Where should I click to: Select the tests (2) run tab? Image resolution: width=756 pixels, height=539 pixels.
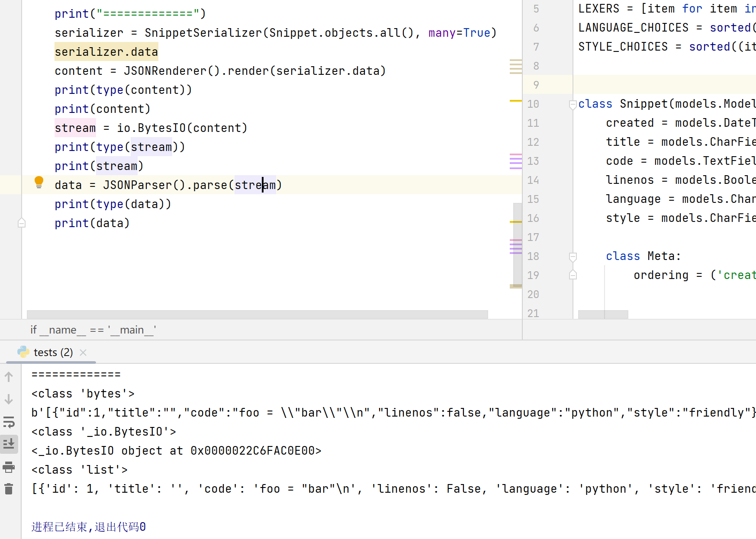53,353
